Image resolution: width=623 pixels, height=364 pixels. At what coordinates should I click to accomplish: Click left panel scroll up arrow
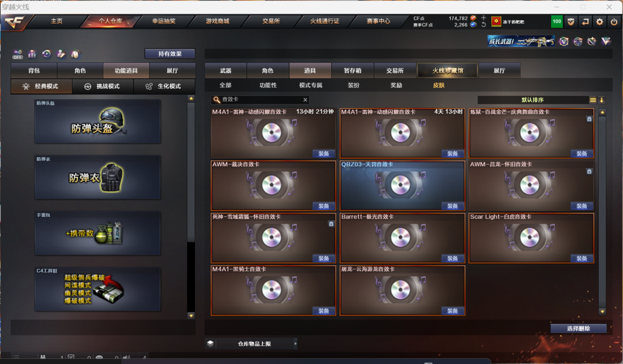coord(191,98)
